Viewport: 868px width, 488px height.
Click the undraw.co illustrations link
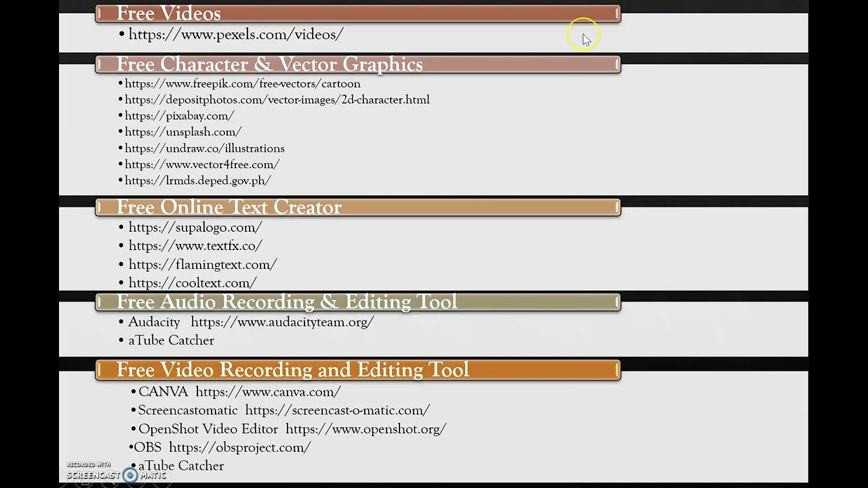point(205,148)
